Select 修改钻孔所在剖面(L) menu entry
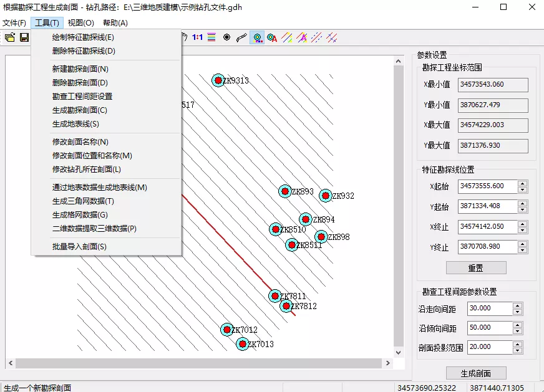Image resolution: width=544 pixels, height=392 pixels. [106, 170]
